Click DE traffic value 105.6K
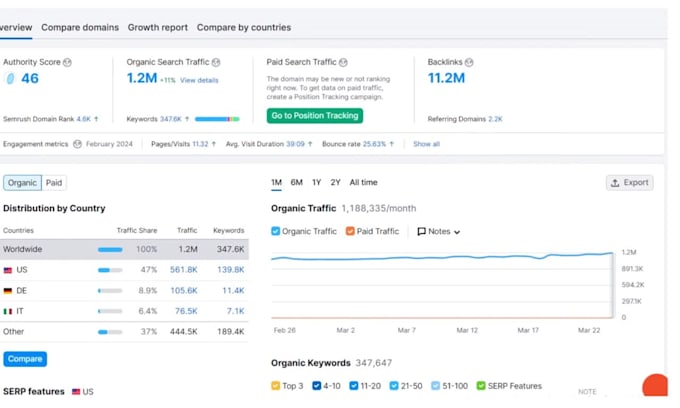Screen dimensions: 680x408 (x=184, y=290)
